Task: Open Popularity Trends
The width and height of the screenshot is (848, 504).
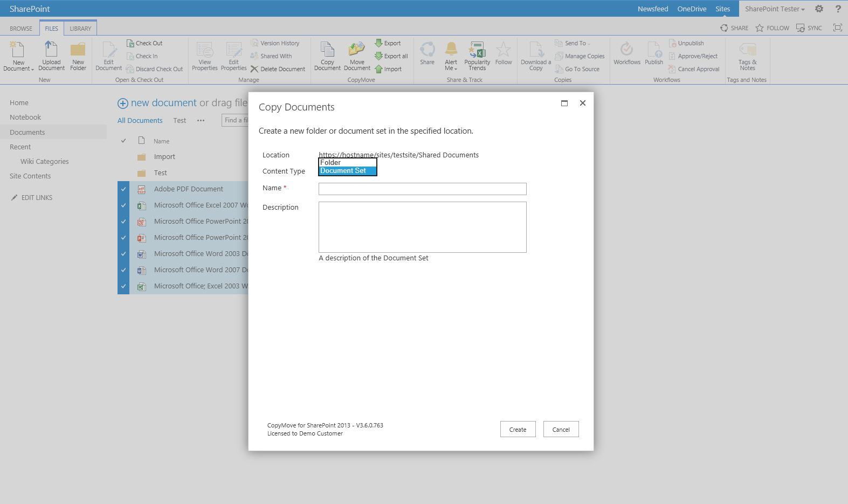Action: click(477, 56)
